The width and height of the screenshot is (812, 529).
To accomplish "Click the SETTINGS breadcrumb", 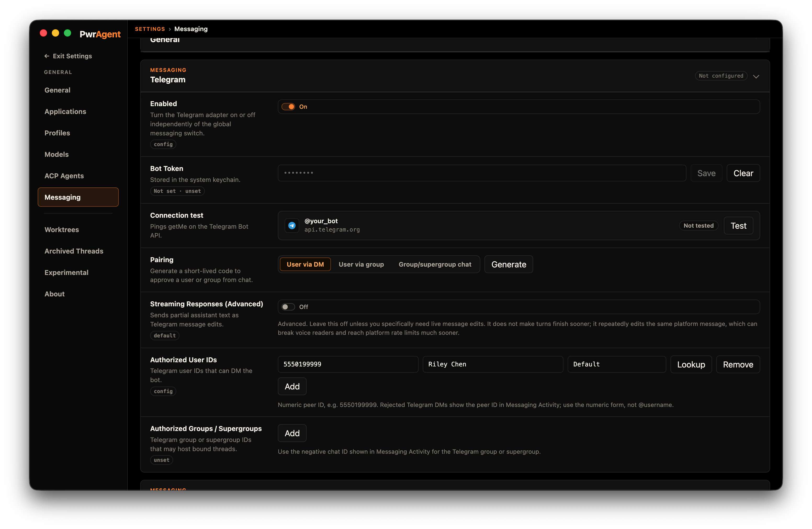I will [x=150, y=29].
